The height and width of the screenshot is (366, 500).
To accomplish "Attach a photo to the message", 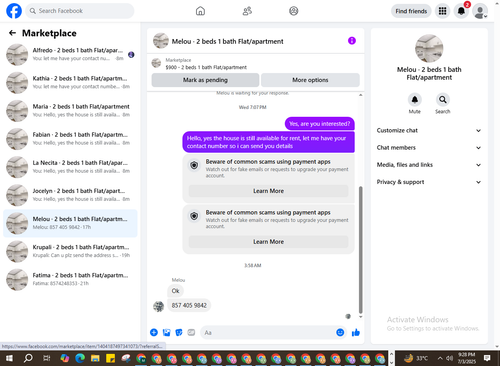I will coord(166,332).
